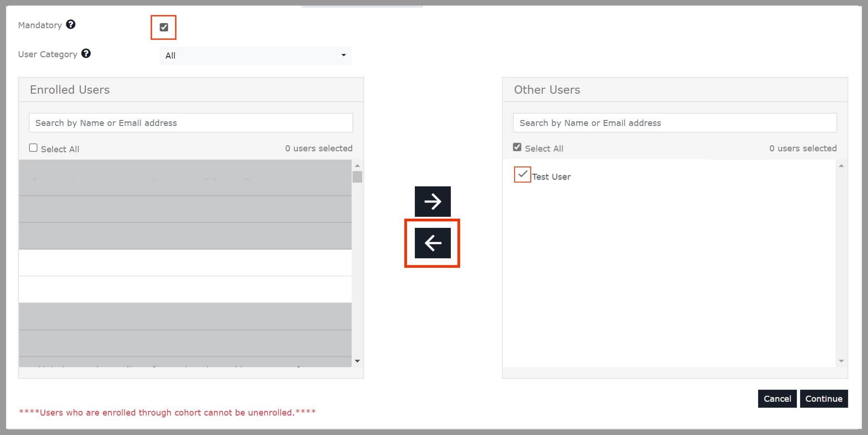Uncheck the Mandatory checkbox

click(x=164, y=27)
